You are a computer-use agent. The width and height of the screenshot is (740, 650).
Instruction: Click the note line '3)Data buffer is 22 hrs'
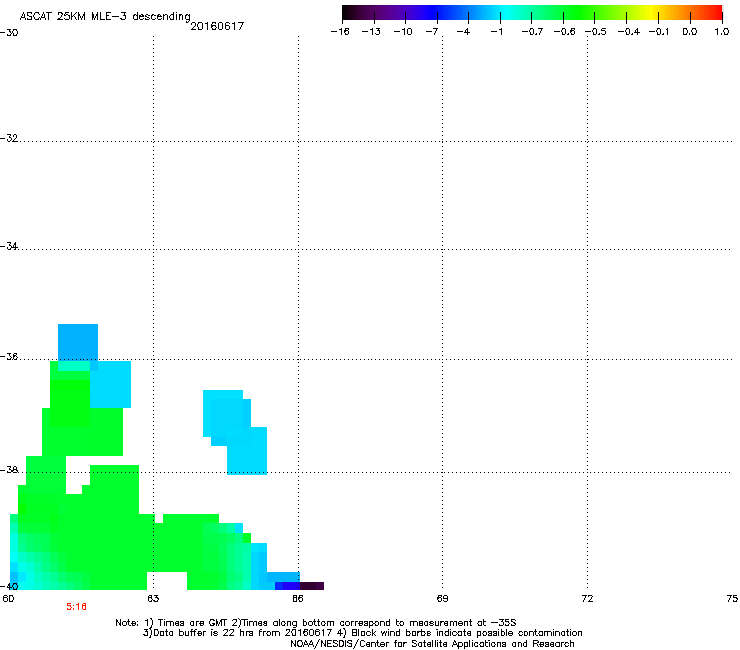click(362, 633)
